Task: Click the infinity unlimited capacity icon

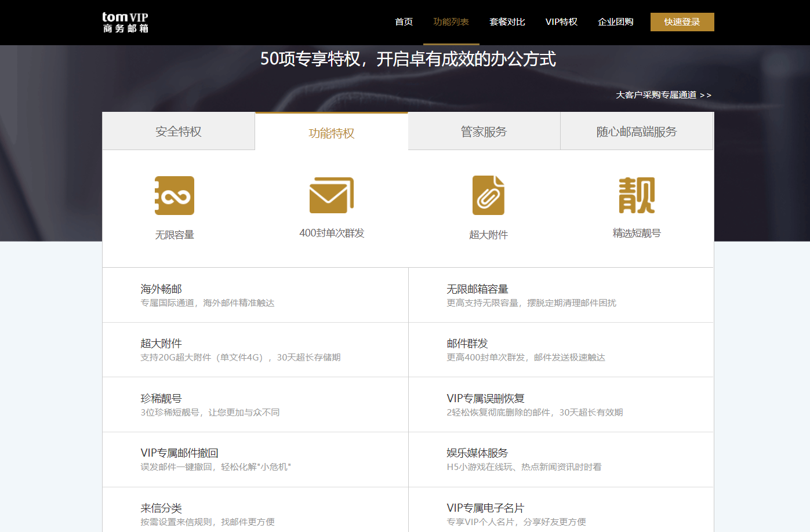Action: pyautogui.click(x=174, y=196)
